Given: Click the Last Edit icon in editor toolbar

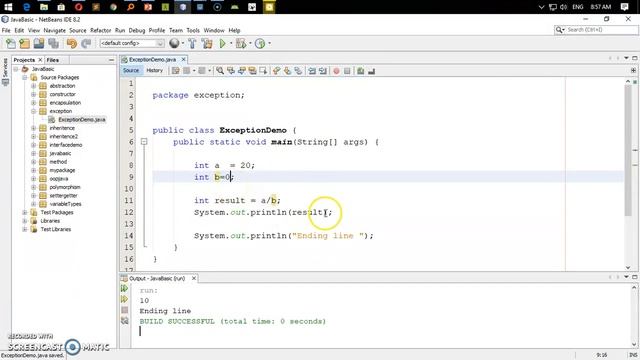Looking at the screenshot, I should pos(176,71).
